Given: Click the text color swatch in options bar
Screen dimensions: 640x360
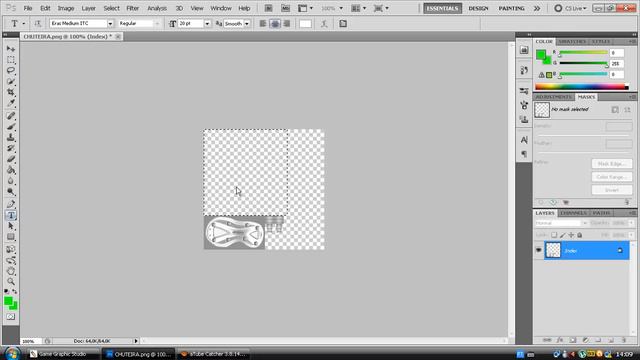Looking at the screenshot, I should (305, 24).
